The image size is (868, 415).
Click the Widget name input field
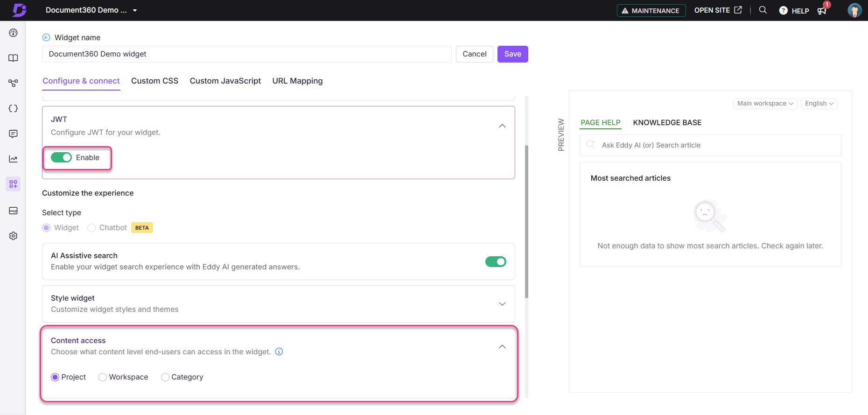[x=246, y=54]
